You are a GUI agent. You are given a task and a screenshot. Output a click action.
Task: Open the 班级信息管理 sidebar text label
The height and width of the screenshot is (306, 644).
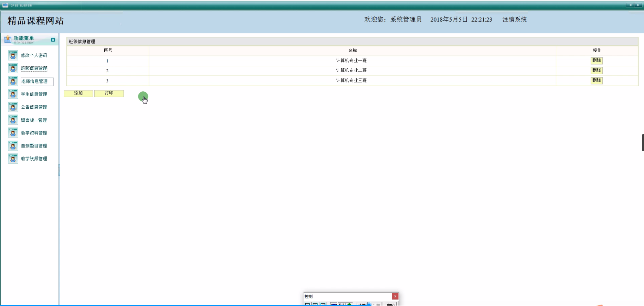click(34, 68)
